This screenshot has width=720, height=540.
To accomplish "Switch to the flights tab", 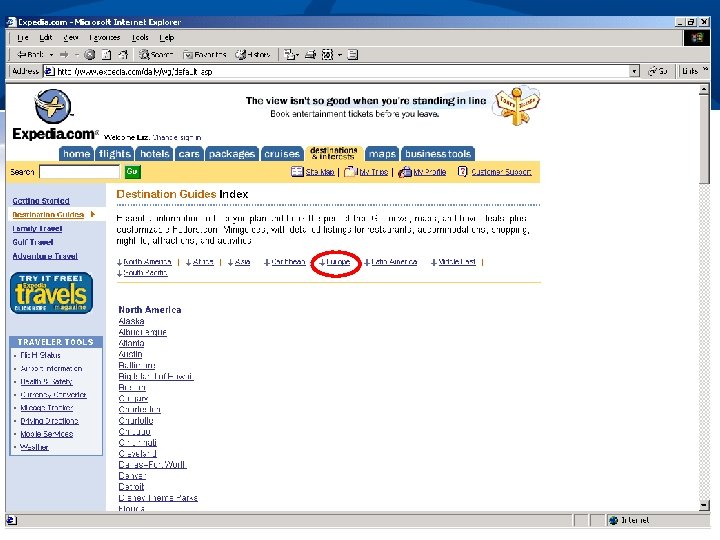I will [115, 154].
